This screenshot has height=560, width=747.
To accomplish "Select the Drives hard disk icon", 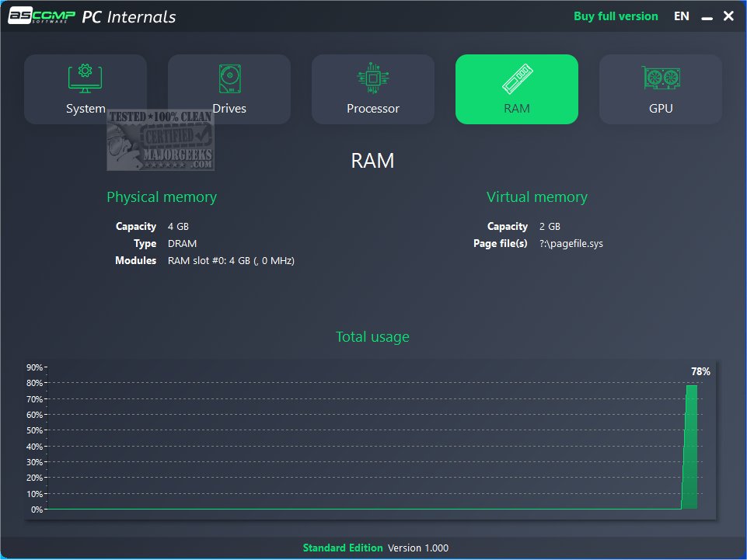I will pyautogui.click(x=229, y=78).
